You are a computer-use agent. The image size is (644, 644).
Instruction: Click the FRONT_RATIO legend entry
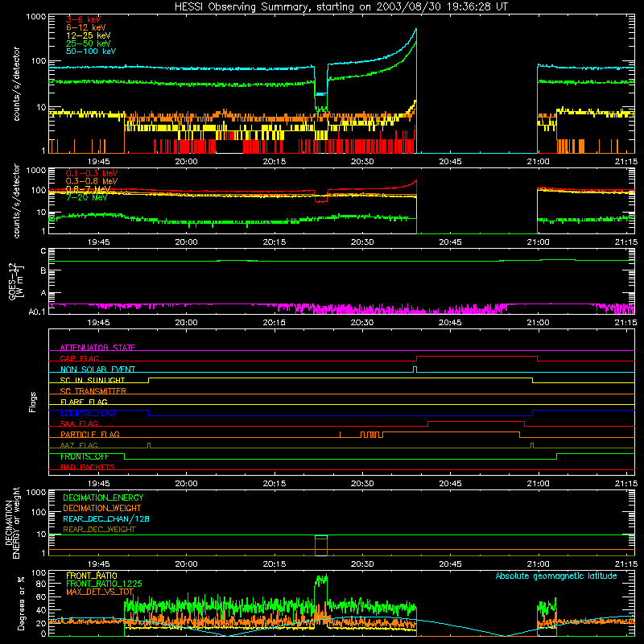[x=92, y=576]
